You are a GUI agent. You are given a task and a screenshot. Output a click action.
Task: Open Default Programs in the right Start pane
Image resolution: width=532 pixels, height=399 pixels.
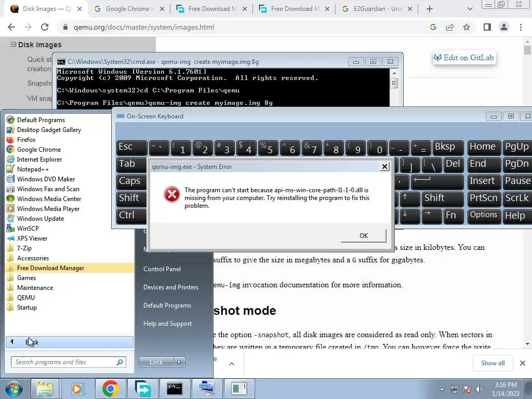pyautogui.click(x=167, y=305)
